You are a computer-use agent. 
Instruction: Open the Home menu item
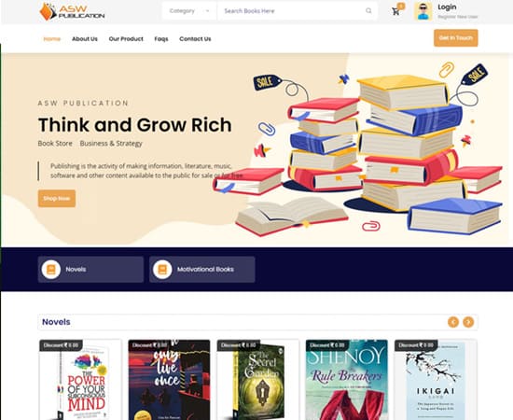pos(52,39)
